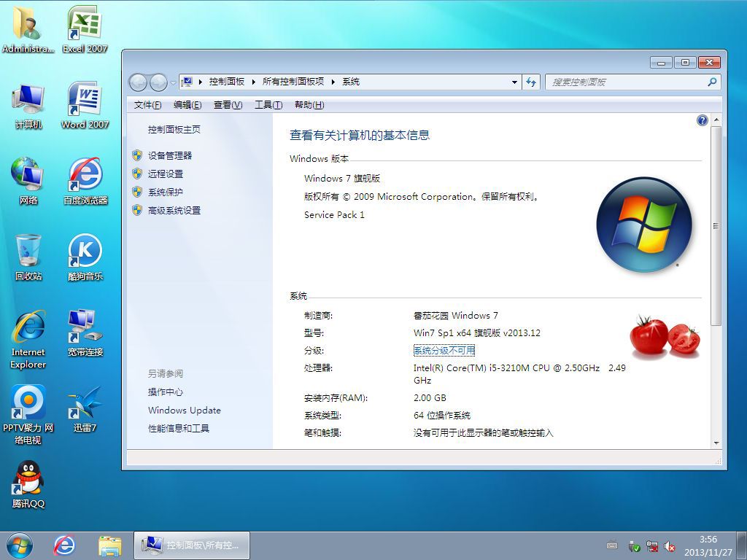Click the 番茄花园 tomato OEM logo

665,335
